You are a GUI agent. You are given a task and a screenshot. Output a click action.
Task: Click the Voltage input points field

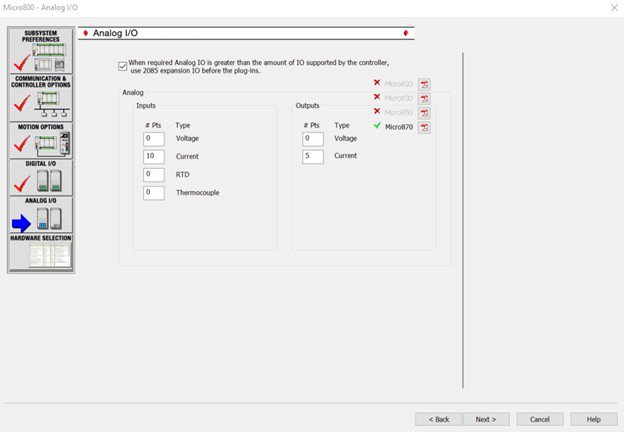[x=154, y=139]
